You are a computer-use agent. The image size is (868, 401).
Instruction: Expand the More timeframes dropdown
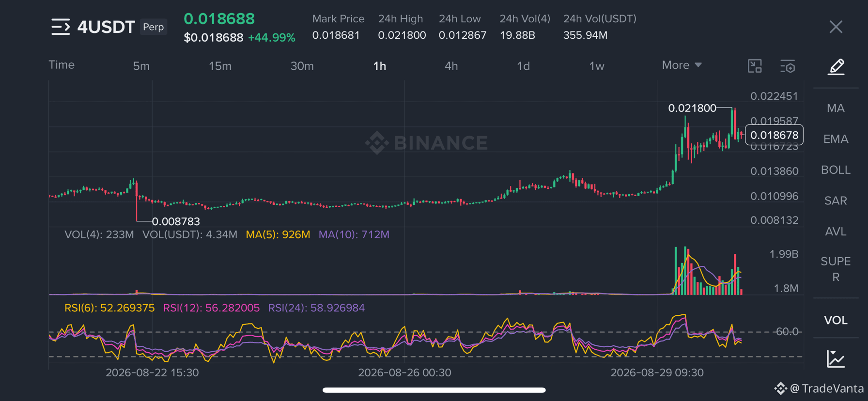coord(682,65)
